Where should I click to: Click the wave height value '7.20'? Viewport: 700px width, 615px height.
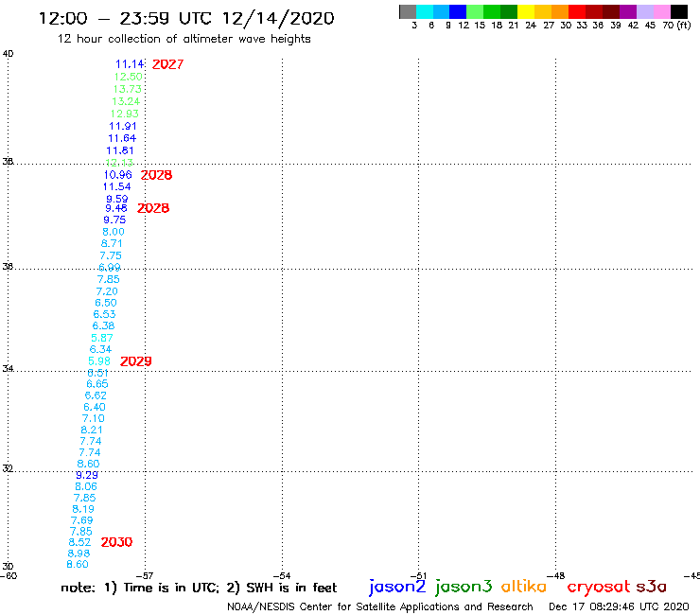point(107,291)
